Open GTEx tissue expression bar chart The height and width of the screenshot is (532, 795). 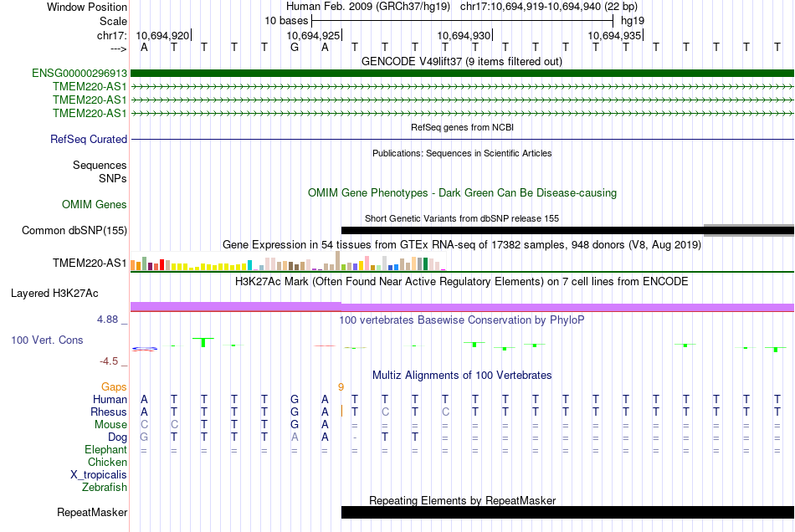point(288,261)
